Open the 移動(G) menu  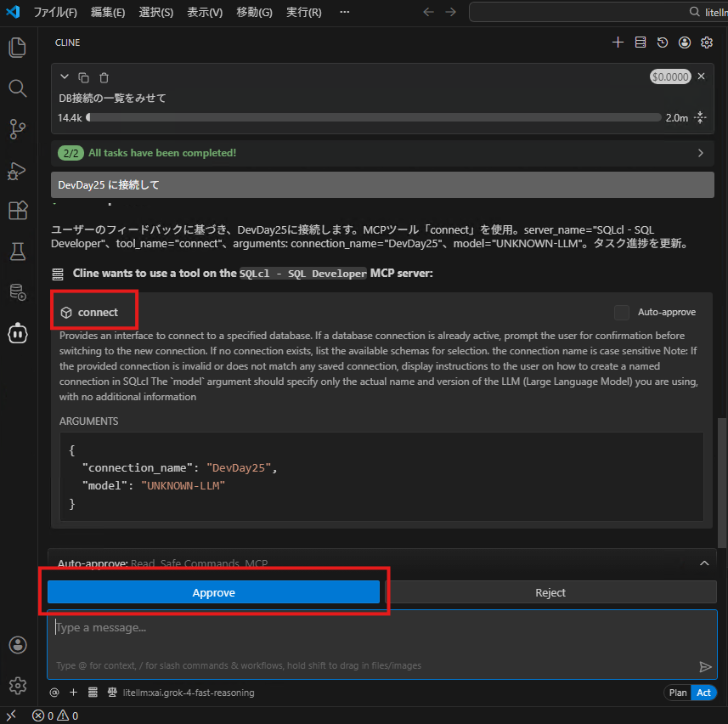click(254, 12)
